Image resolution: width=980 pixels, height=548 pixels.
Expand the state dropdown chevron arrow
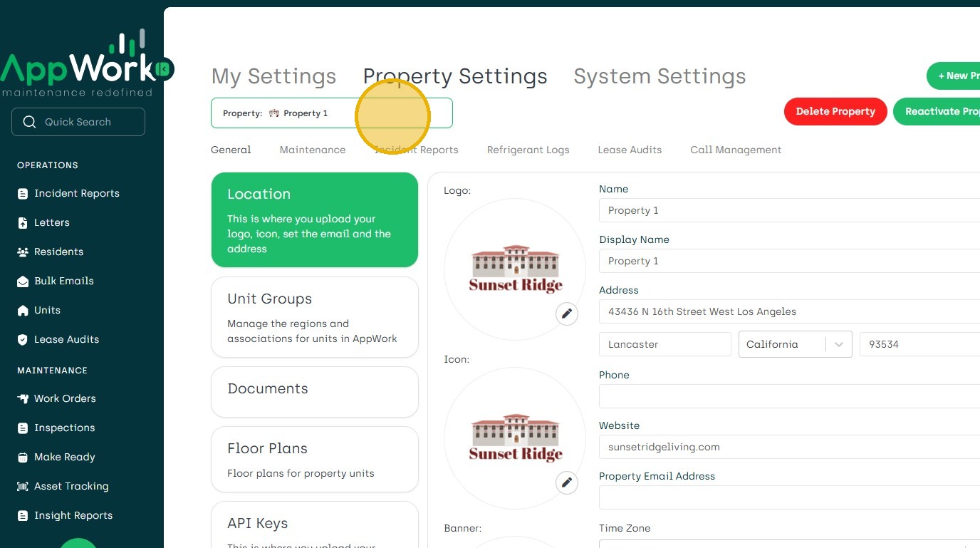click(x=839, y=344)
